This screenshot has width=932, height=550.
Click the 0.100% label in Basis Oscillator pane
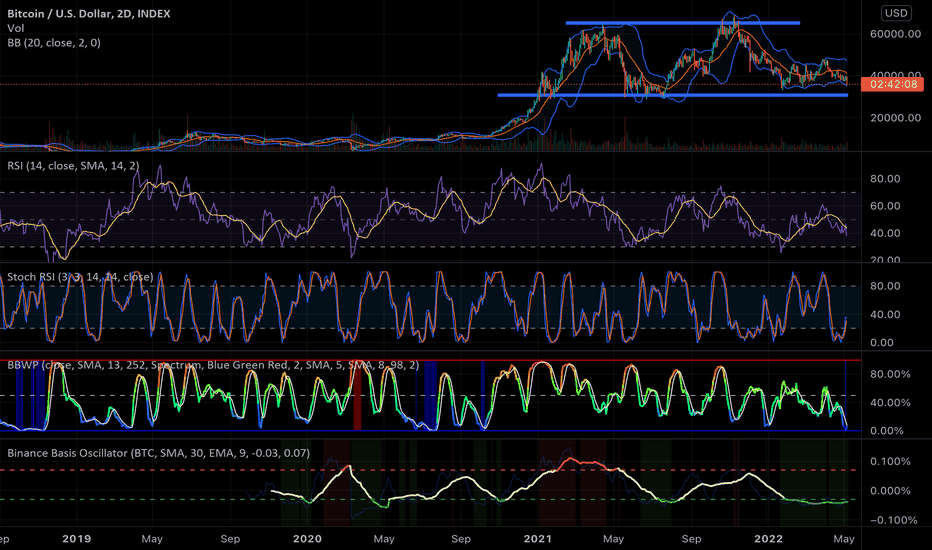[890, 461]
